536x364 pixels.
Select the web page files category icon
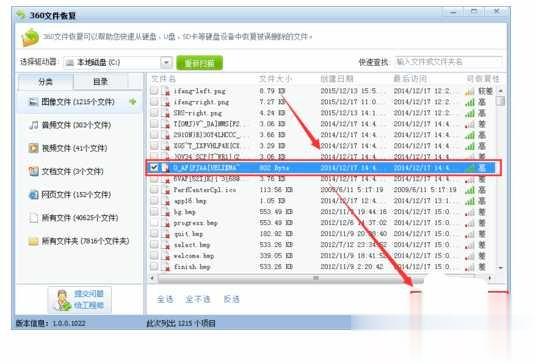point(33,194)
